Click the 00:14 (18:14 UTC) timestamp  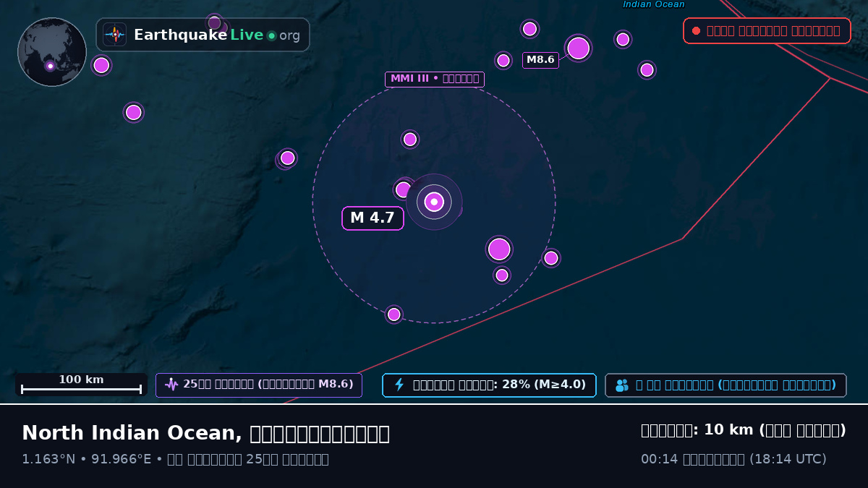click(x=733, y=459)
